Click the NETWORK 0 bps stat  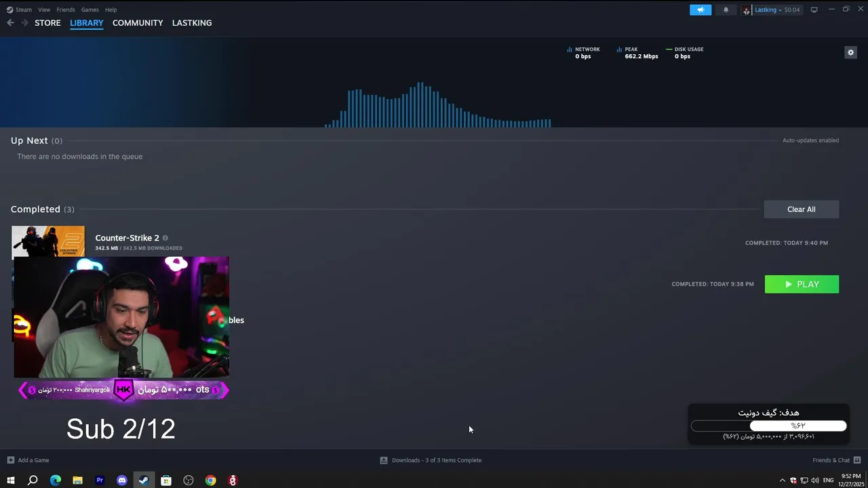point(583,53)
